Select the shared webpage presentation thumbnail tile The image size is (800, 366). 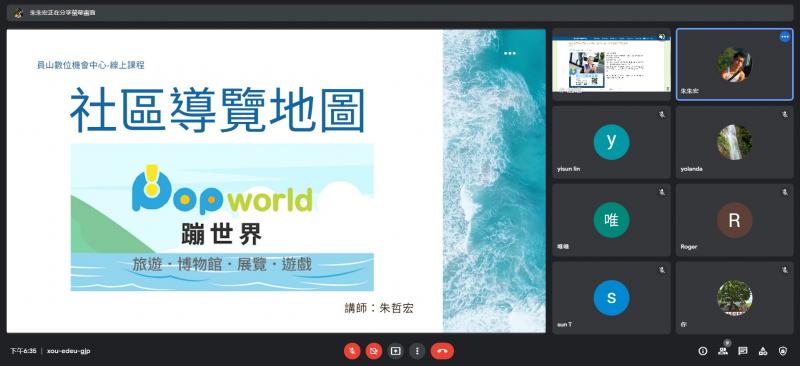pyautogui.click(x=611, y=64)
